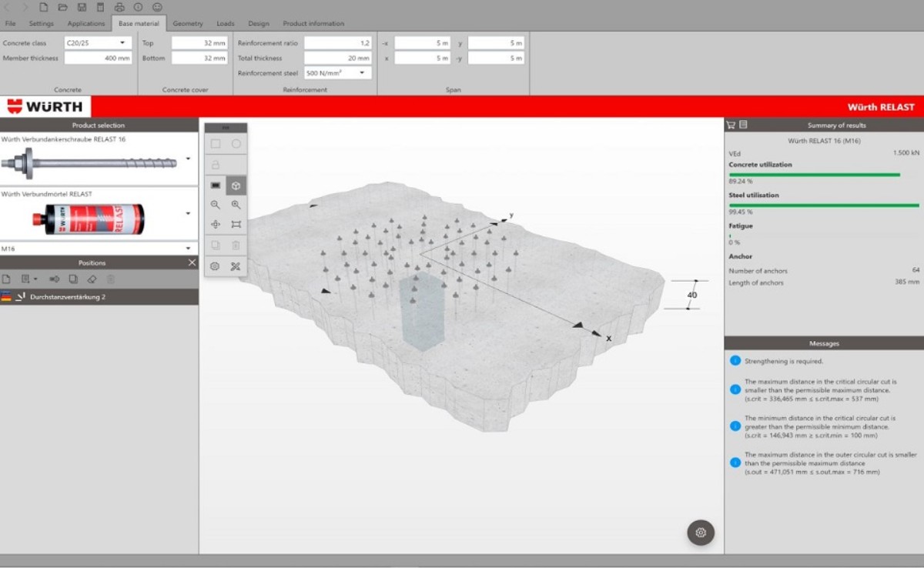This screenshot has height=568, width=924.
Task: Click the Concrete utilization progress bar
Action: [x=815, y=175]
